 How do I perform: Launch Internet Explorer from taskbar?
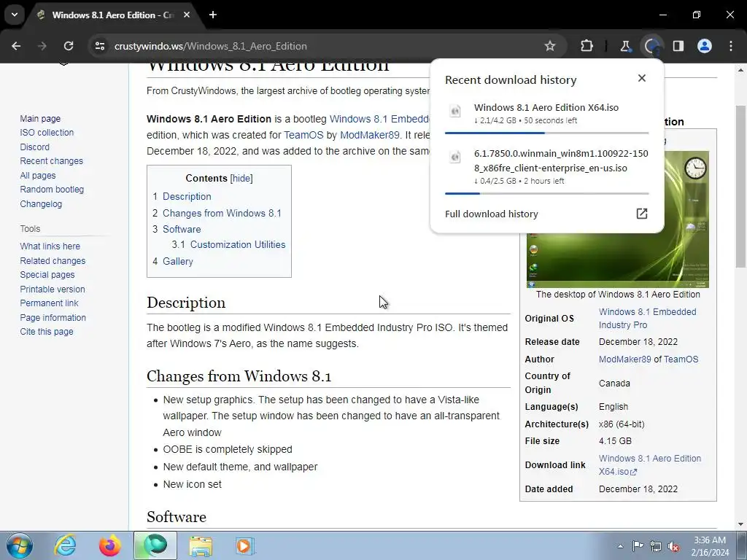[65, 545]
